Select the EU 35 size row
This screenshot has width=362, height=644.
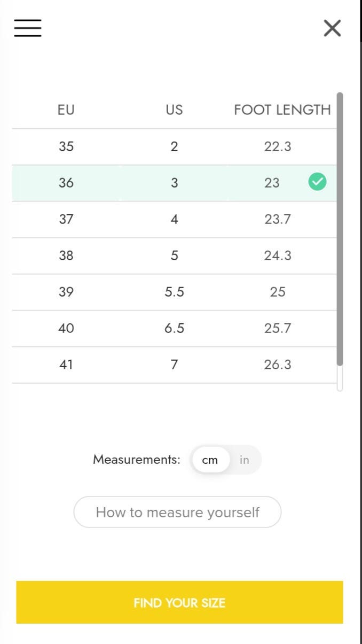tap(66, 146)
